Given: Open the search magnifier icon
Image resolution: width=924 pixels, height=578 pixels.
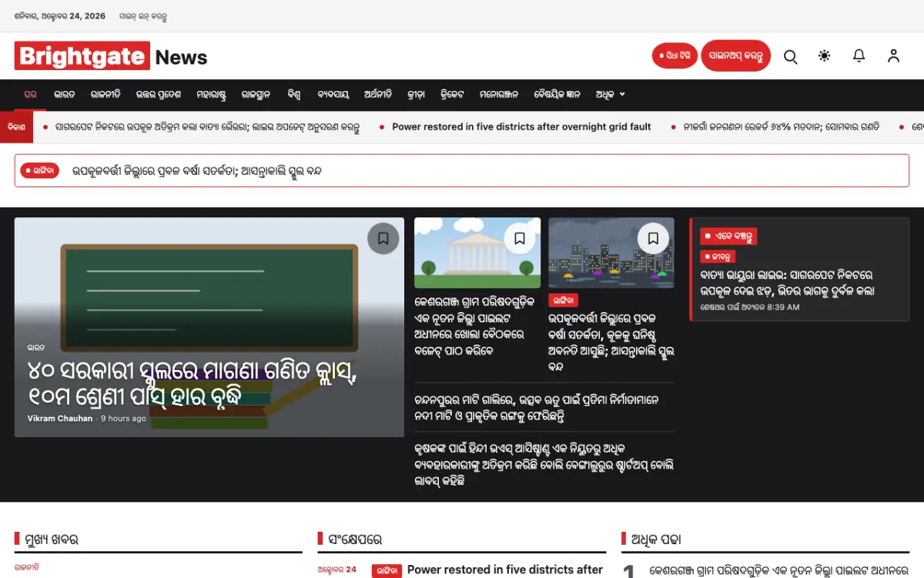Looking at the screenshot, I should tap(790, 56).
